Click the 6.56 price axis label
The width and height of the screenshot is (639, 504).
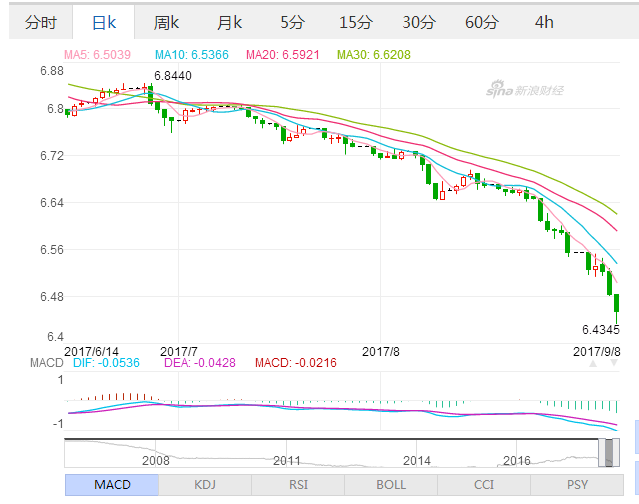coord(52,249)
